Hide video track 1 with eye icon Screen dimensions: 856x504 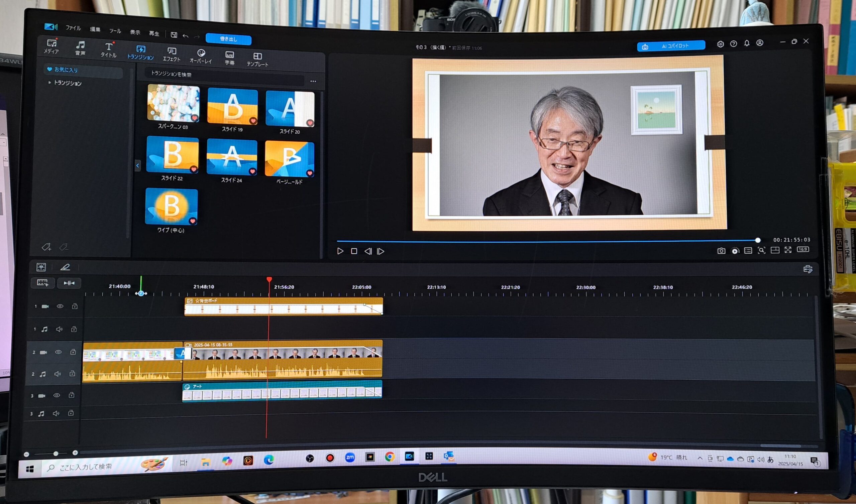(60, 306)
